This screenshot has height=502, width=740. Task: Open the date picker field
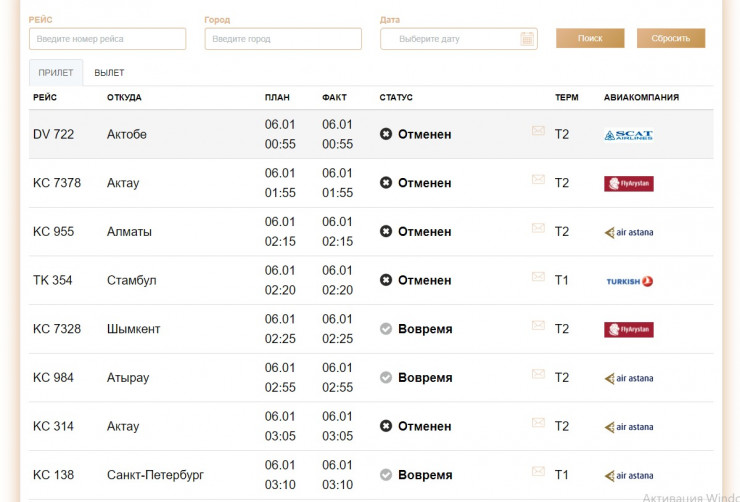[x=450, y=39]
